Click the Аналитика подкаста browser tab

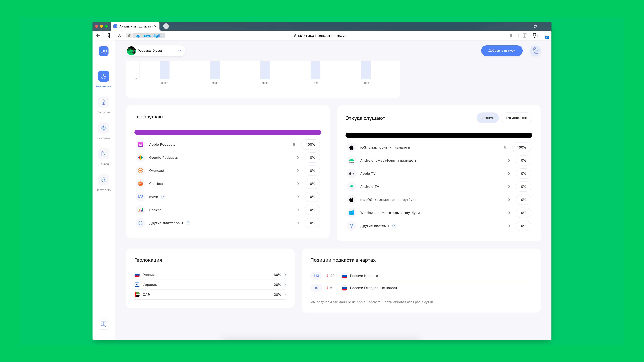tap(135, 26)
